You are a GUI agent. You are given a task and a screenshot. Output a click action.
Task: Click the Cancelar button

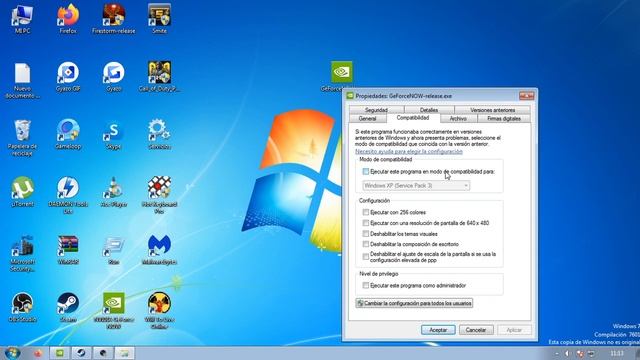[476, 330]
